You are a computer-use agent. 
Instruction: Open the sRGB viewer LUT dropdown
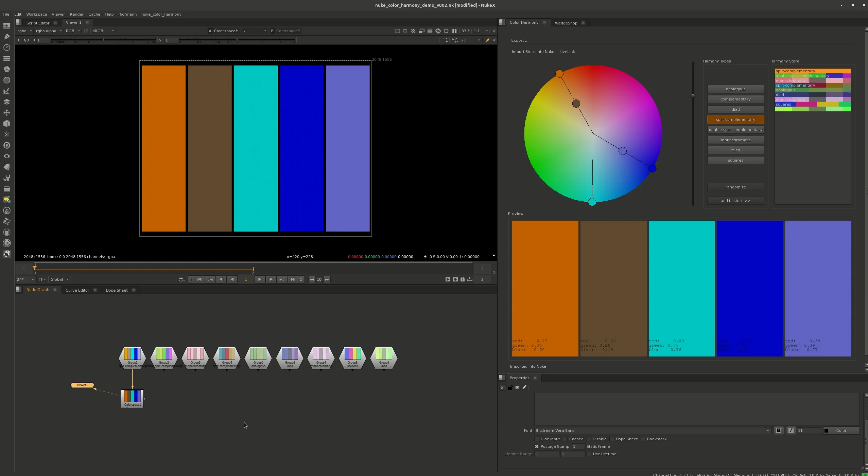102,31
